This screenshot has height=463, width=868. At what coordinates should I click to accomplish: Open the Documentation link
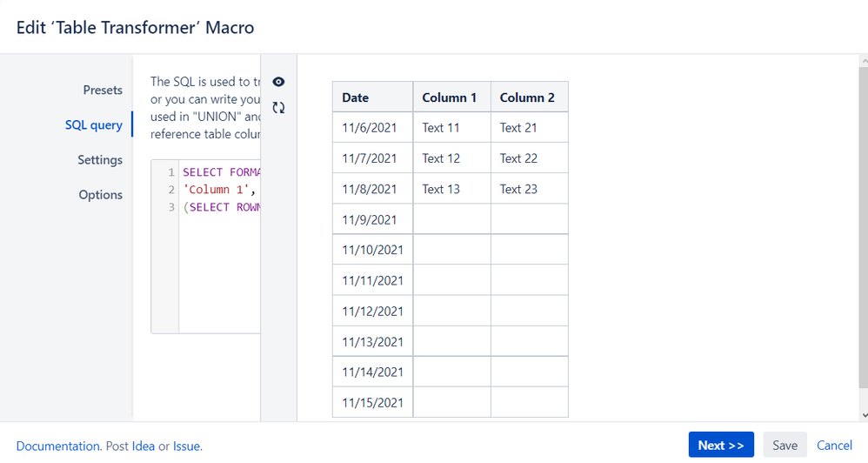tap(58, 446)
